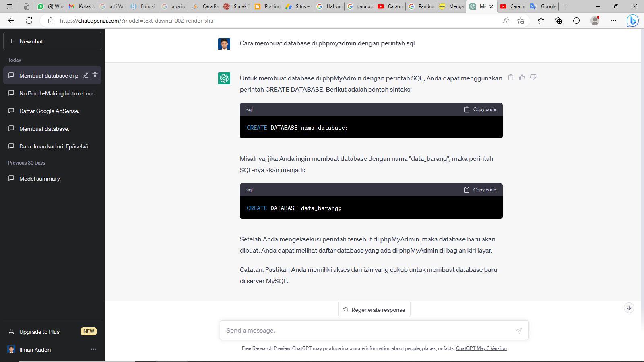Click the send message arrow icon
Image resolution: width=644 pixels, height=362 pixels.
point(519,331)
